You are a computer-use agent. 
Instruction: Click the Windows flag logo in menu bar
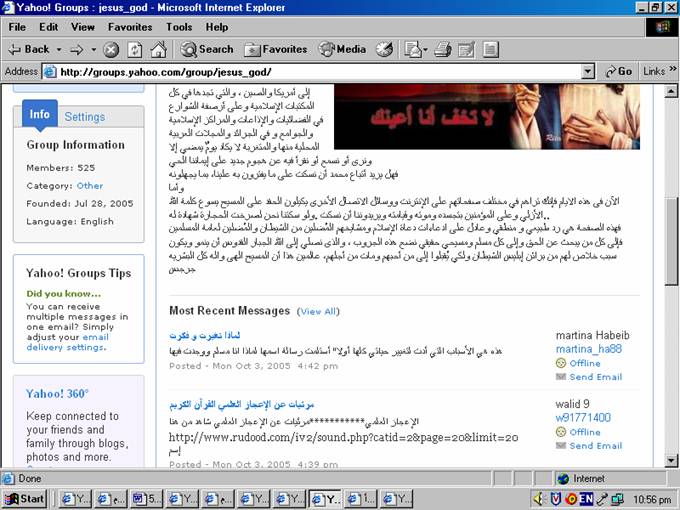[662, 27]
